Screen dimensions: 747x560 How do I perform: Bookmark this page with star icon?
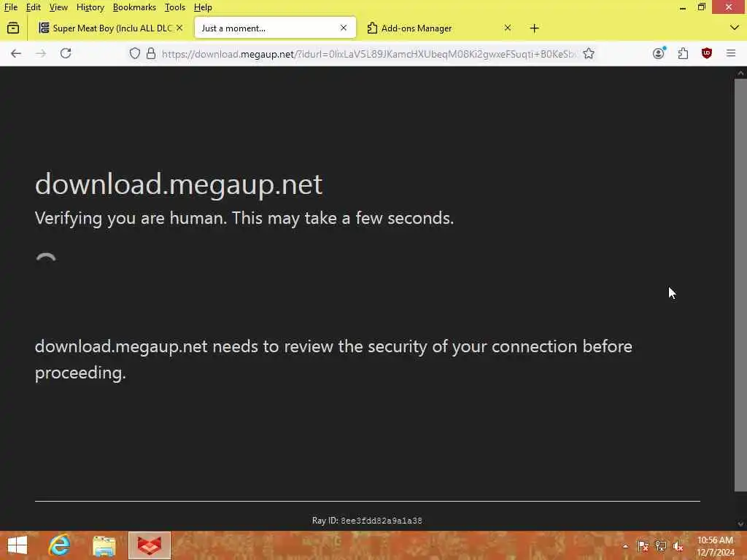click(x=589, y=53)
